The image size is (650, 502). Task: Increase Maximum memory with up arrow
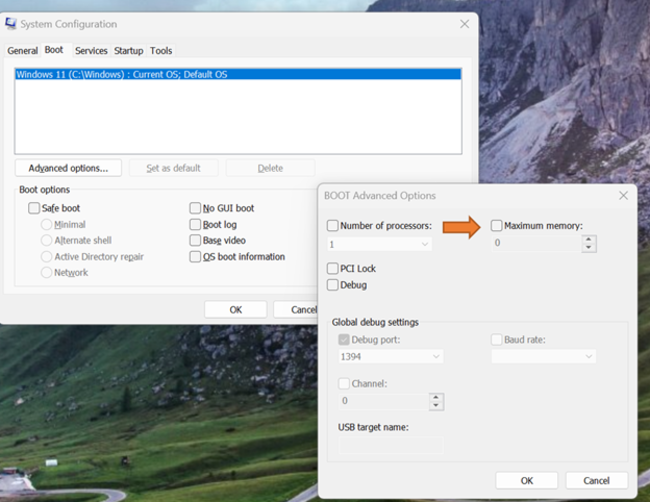click(589, 238)
